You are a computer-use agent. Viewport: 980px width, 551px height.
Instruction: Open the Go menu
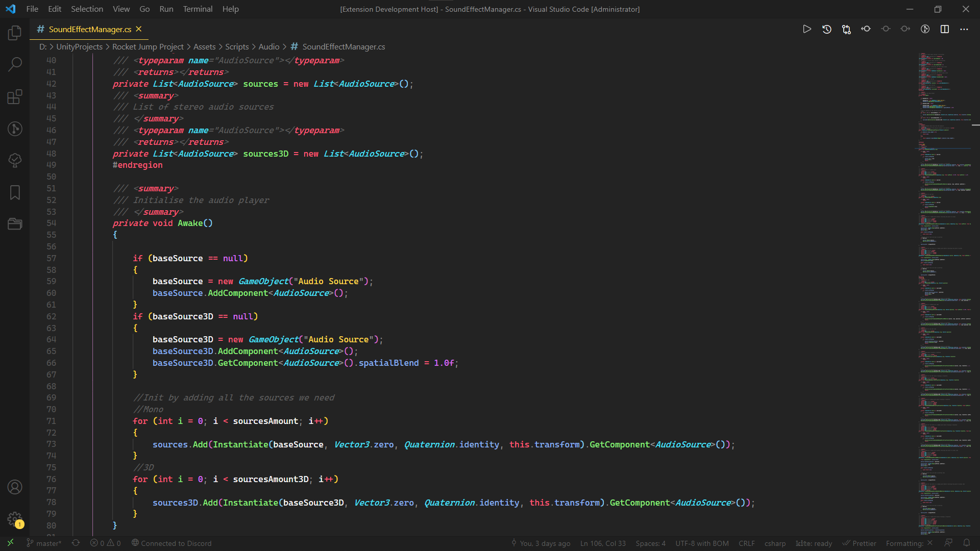click(144, 9)
